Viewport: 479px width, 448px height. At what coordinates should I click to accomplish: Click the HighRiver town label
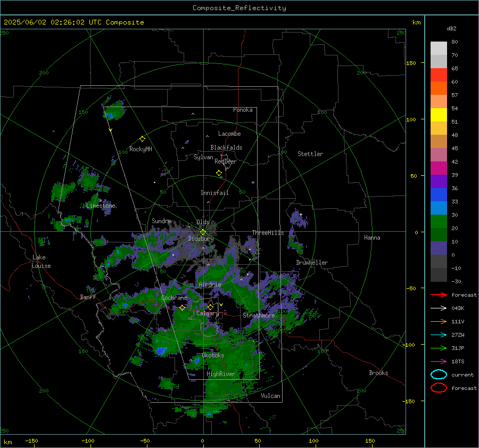(x=221, y=374)
